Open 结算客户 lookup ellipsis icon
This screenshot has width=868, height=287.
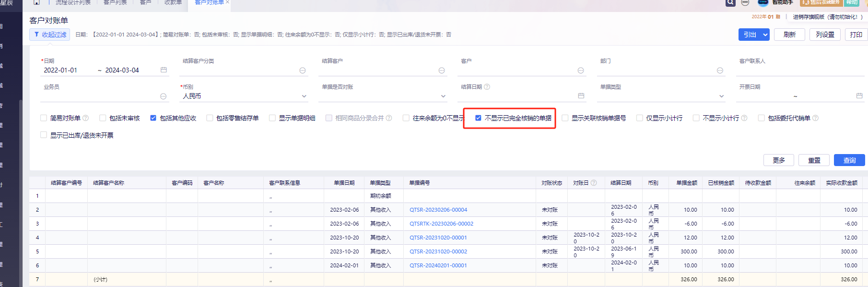coord(442,71)
